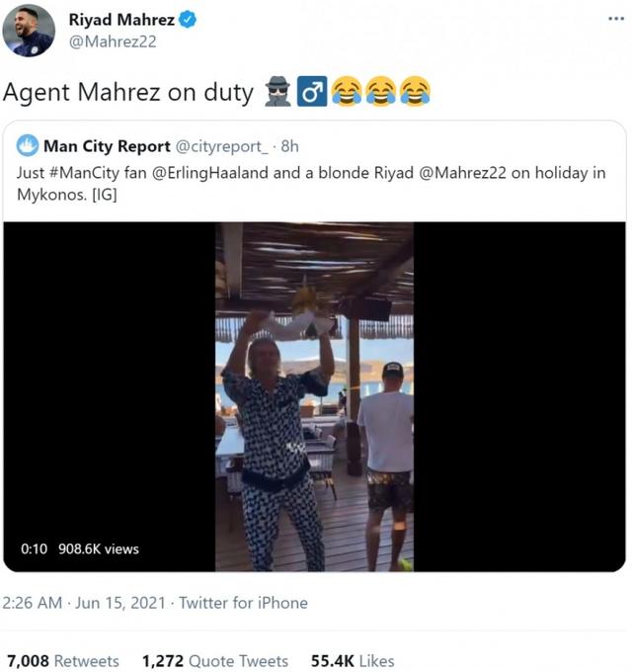Click the Twitter for iPhone source link
This screenshot has height=672, width=632.
(243, 603)
